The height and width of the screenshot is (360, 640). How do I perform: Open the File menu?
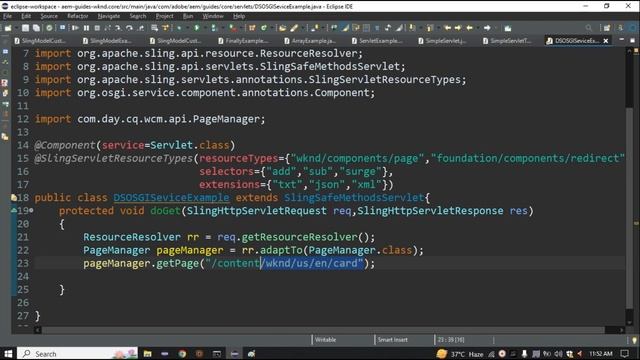7,16
